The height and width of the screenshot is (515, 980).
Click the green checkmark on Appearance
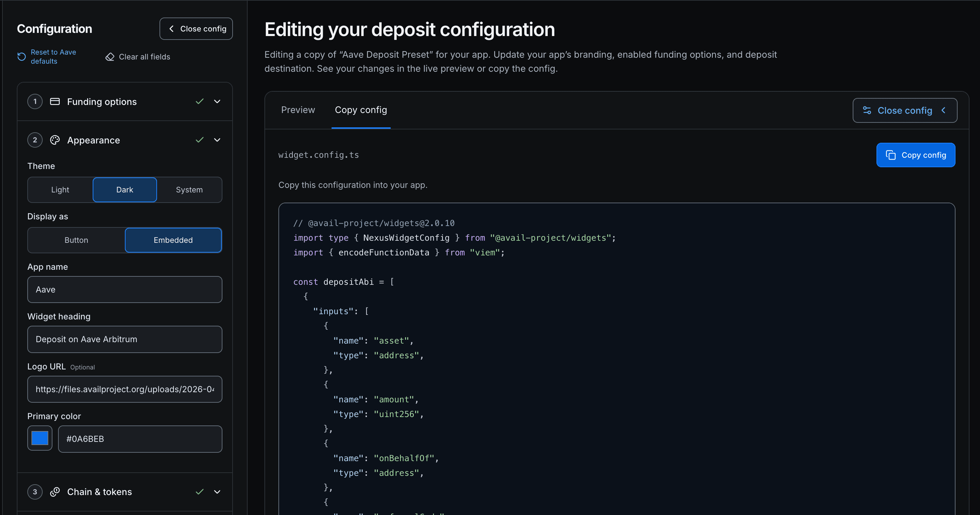[x=199, y=140]
